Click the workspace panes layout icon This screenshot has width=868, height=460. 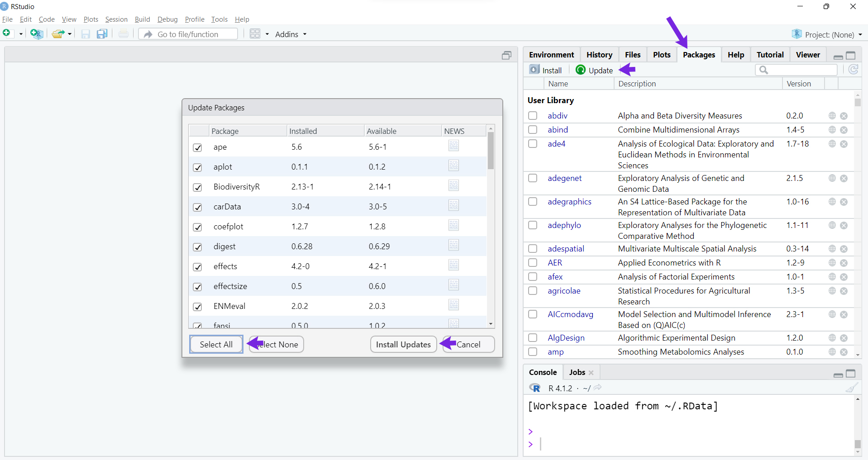coord(255,34)
